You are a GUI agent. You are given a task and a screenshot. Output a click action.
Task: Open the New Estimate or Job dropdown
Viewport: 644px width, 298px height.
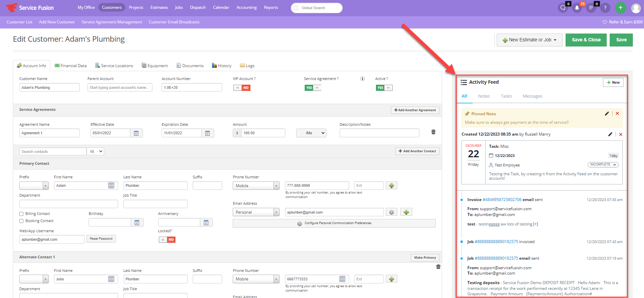(x=530, y=40)
